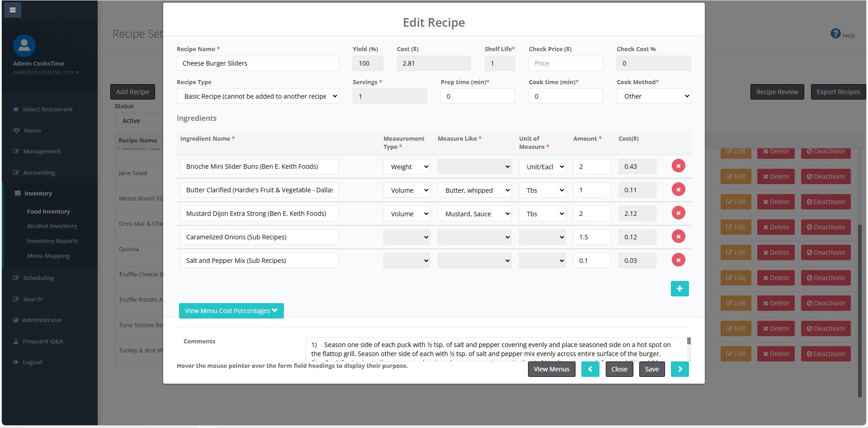Open the Scheduling sidebar menu

[38, 278]
